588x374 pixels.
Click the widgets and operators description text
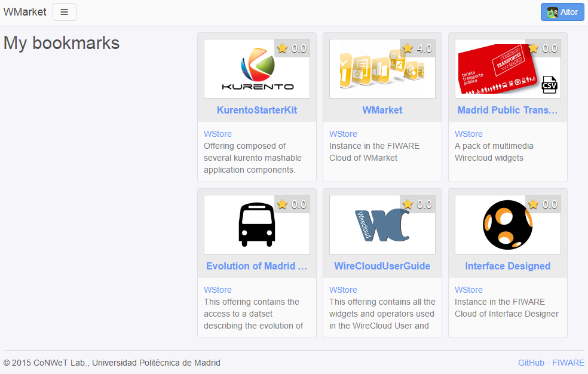pyautogui.click(x=382, y=314)
